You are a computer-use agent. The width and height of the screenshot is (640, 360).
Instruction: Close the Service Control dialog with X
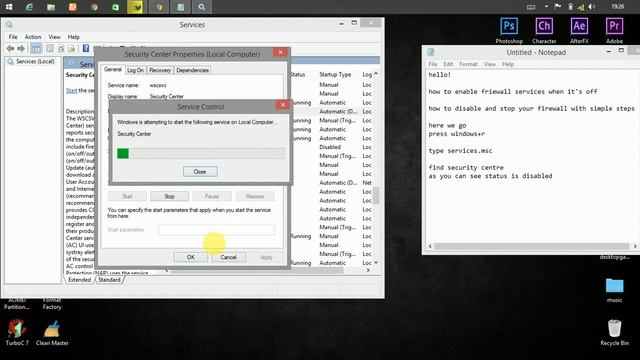point(282,105)
